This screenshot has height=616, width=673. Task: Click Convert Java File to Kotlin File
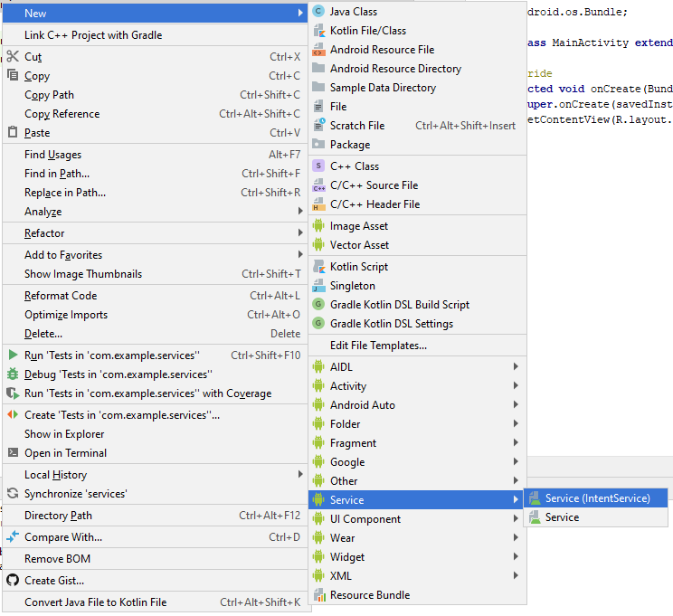tap(95, 602)
